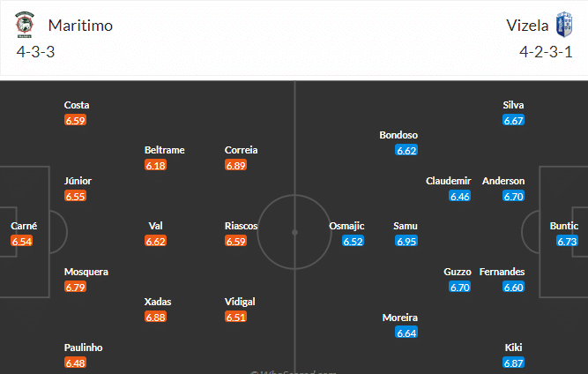This screenshot has width=588, height=374.
Task: Click Guzzo's 6.70 rating badge
Action: coord(460,287)
